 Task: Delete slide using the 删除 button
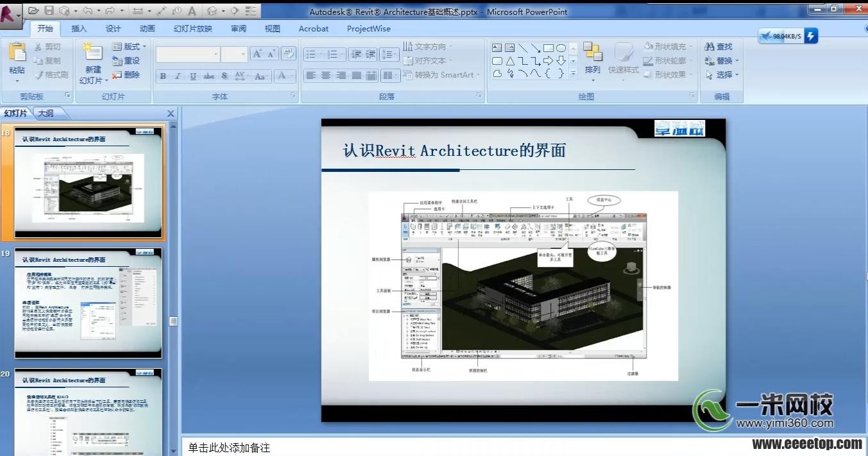pyautogui.click(x=126, y=74)
